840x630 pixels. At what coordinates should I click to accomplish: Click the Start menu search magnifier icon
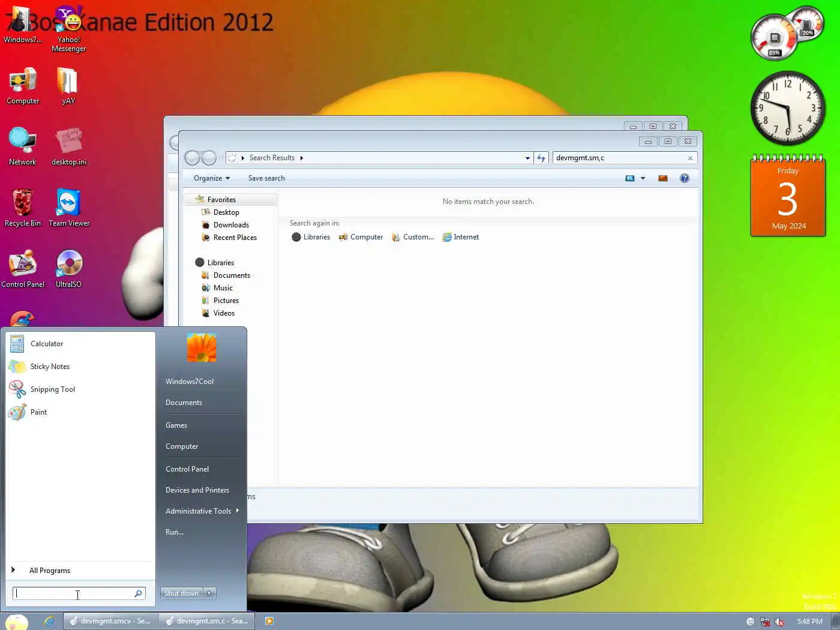[138, 593]
